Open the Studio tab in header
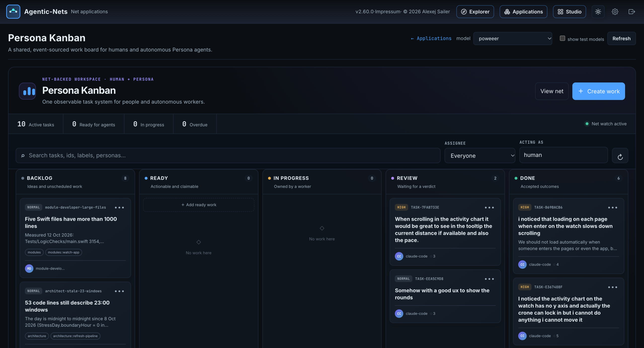 point(569,12)
